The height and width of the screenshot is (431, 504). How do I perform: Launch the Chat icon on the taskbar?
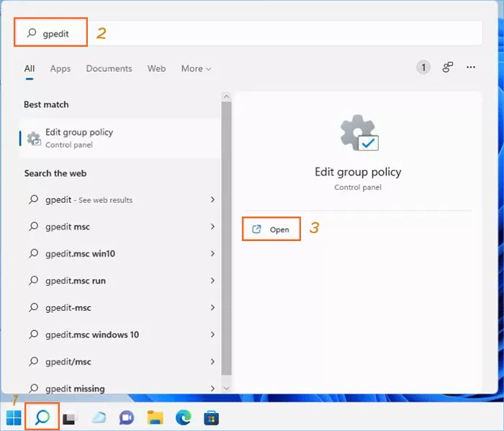(x=127, y=418)
